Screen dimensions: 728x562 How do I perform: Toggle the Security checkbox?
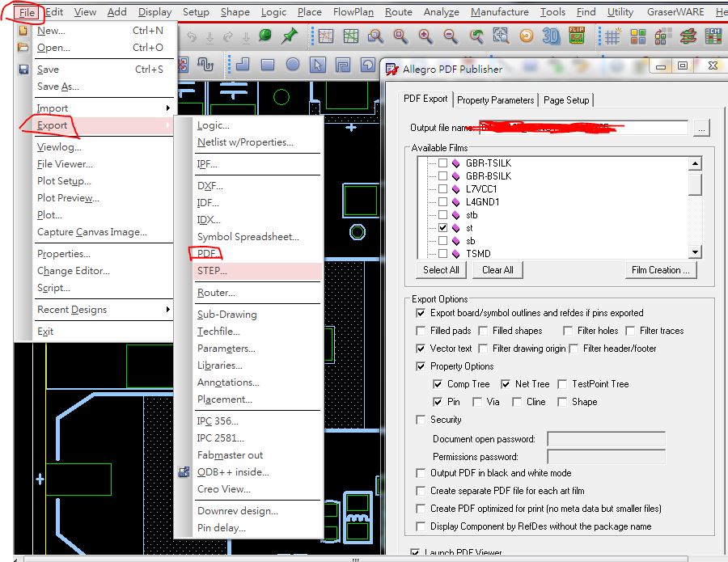pyautogui.click(x=421, y=420)
